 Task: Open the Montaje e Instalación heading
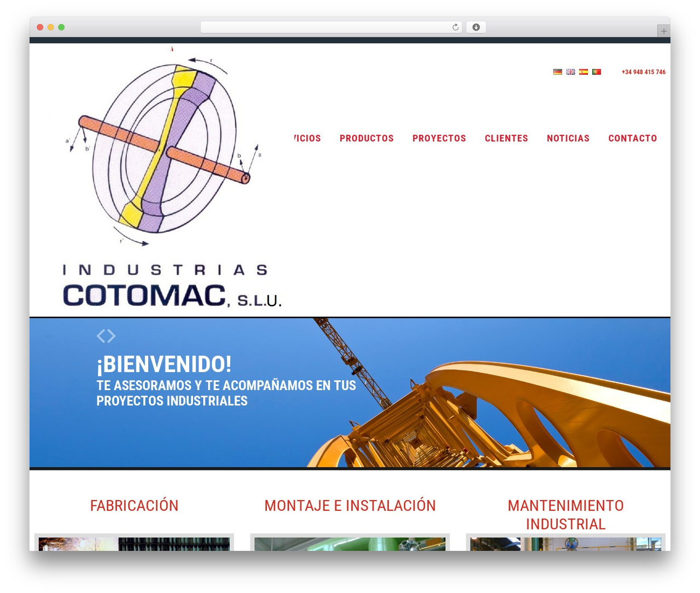[350, 505]
